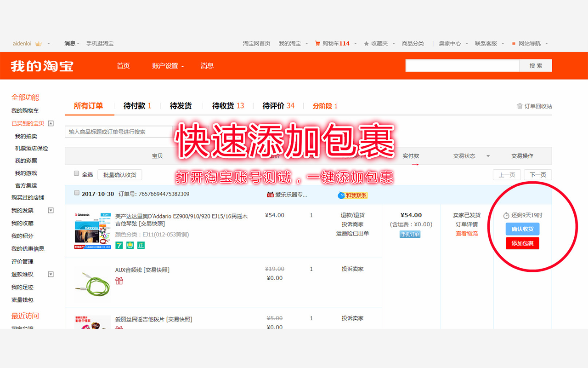Open the 账户设置 dropdown in orange header
Viewport: 588px width, 368px height.
[168, 66]
